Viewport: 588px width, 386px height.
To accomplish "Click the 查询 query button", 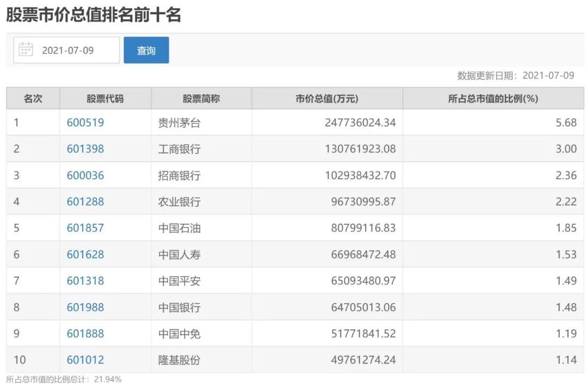I will tap(146, 50).
